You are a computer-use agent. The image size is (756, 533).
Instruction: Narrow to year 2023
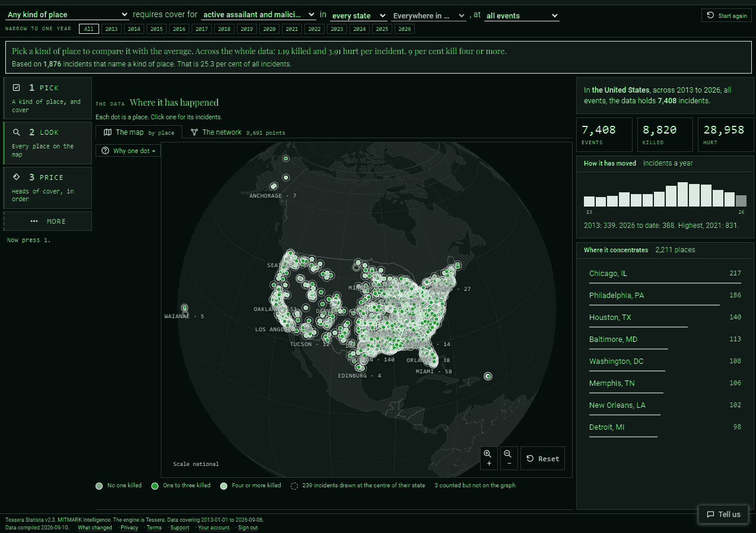[336, 28]
